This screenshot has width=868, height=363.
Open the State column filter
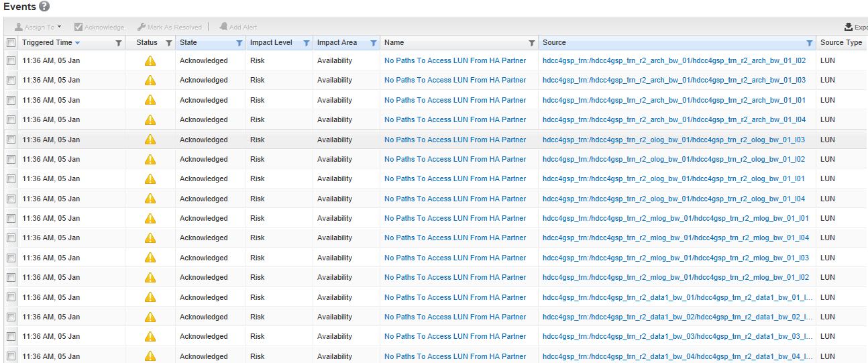pyautogui.click(x=239, y=43)
